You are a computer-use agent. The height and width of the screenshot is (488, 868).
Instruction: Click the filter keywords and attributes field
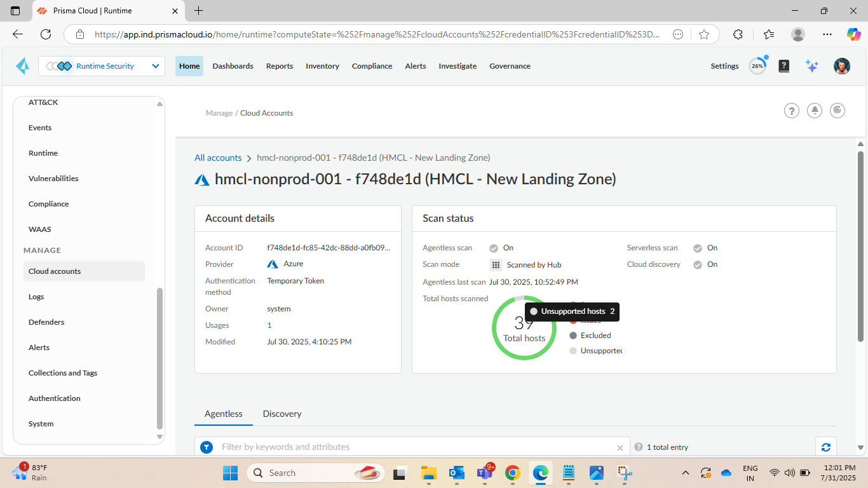click(x=416, y=447)
